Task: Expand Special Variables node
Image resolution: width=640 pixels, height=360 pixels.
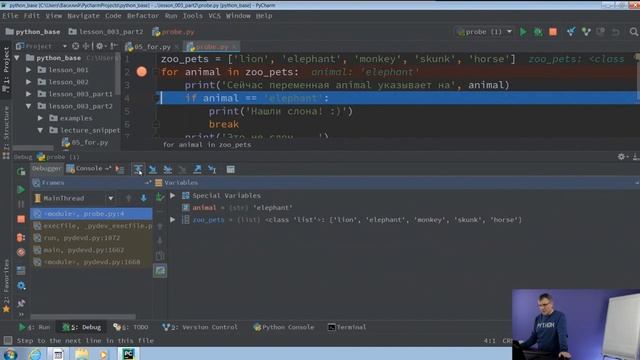Action: 173,196
